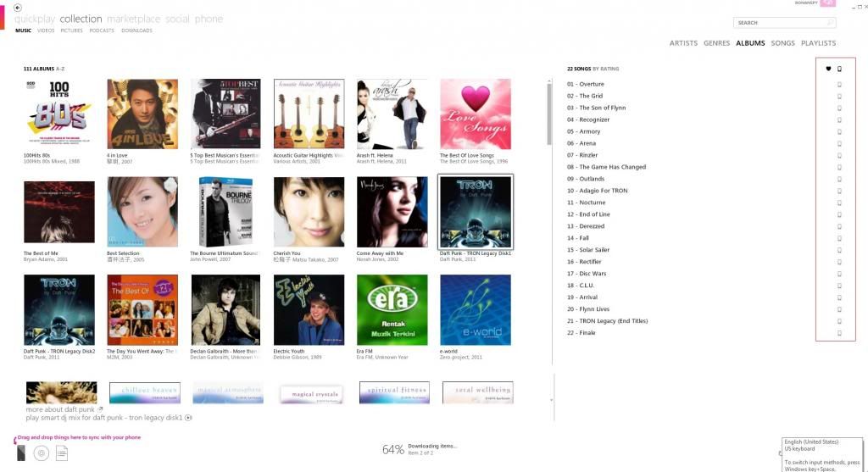Viewport: 868px width, 472px height.
Task: Click the playlist icon beside the disc icon
Action: (x=61, y=453)
